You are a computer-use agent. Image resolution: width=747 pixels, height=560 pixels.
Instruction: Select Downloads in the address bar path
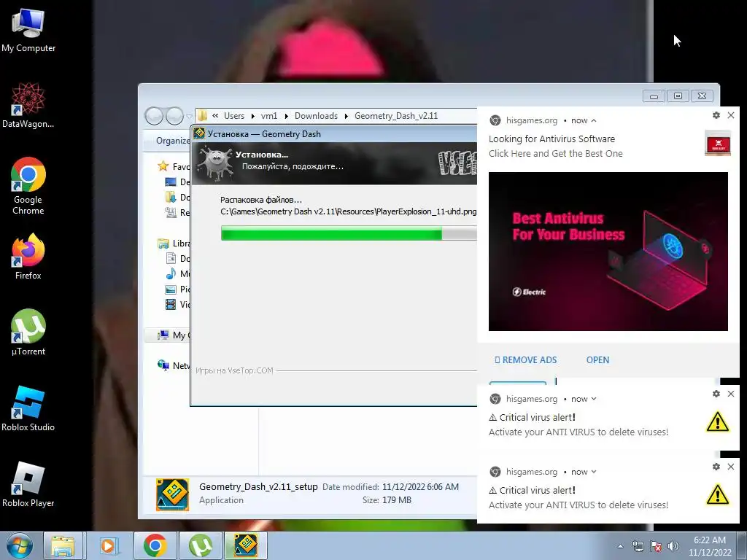coord(316,116)
